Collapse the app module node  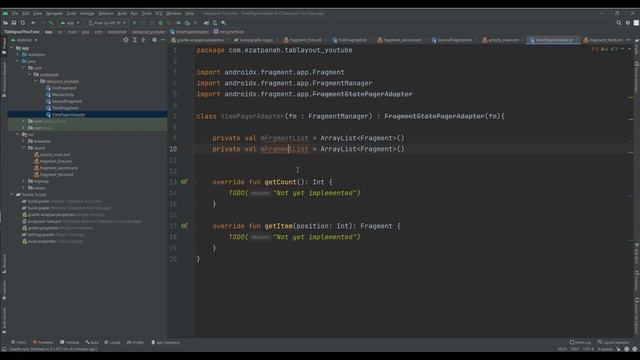11,48
